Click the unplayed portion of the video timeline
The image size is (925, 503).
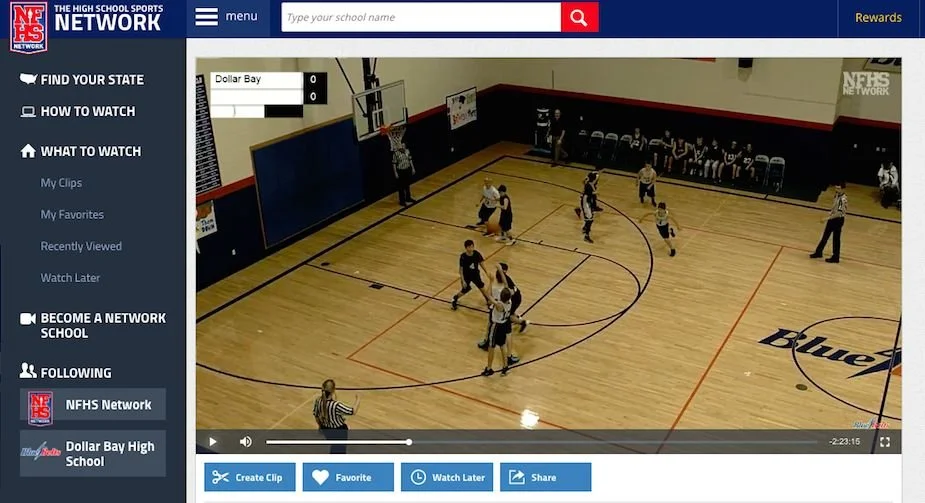(x=614, y=442)
